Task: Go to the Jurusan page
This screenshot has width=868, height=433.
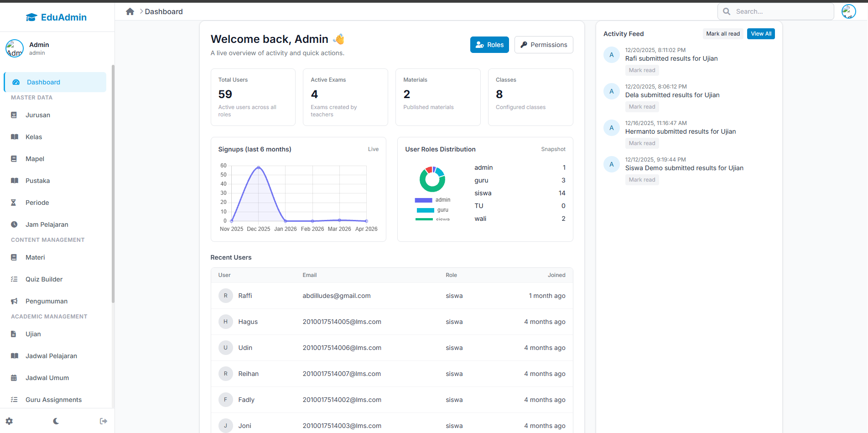Action: click(x=38, y=115)
